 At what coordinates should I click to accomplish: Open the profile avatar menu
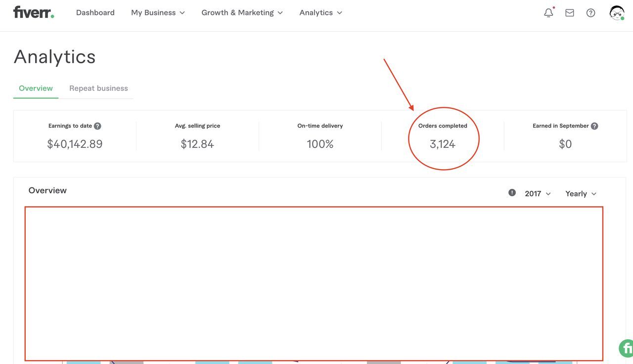(617, 13)
